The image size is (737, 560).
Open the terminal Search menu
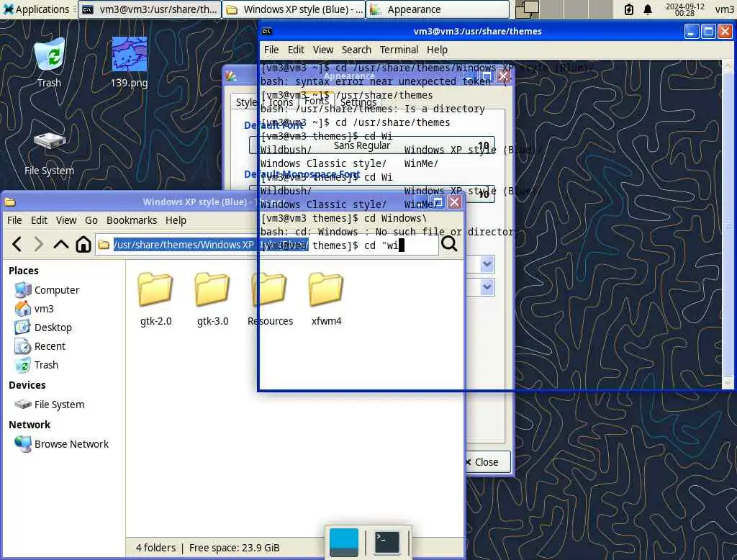tap(356, 50)
